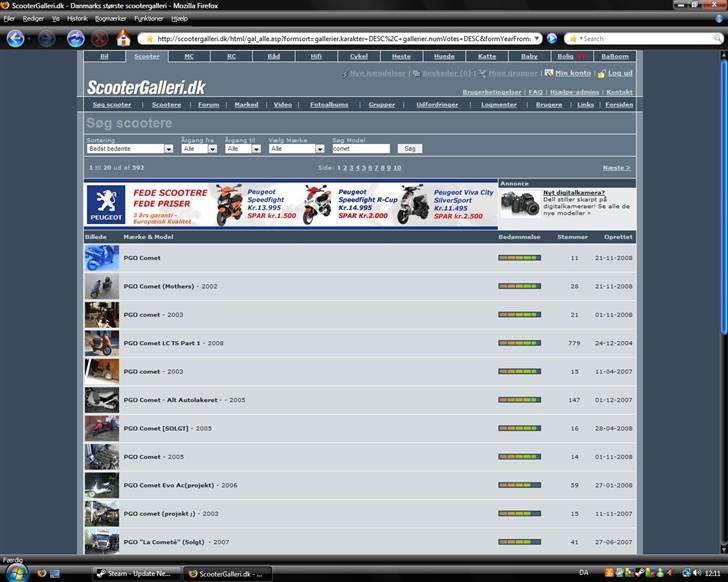This screenshot has width=728, height=582.
Task: Go to the Firefox Home icon
Action: (123, 38)
